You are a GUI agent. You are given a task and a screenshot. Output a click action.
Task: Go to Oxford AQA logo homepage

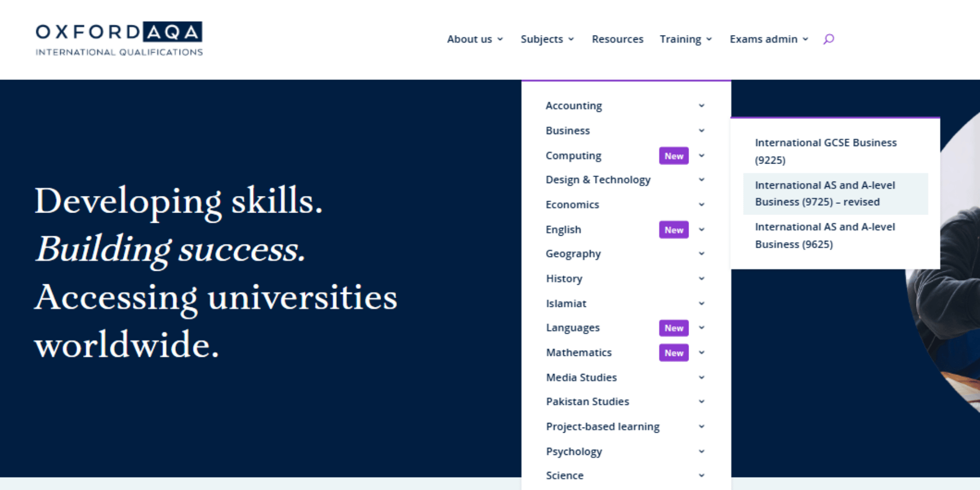point(119,39)
